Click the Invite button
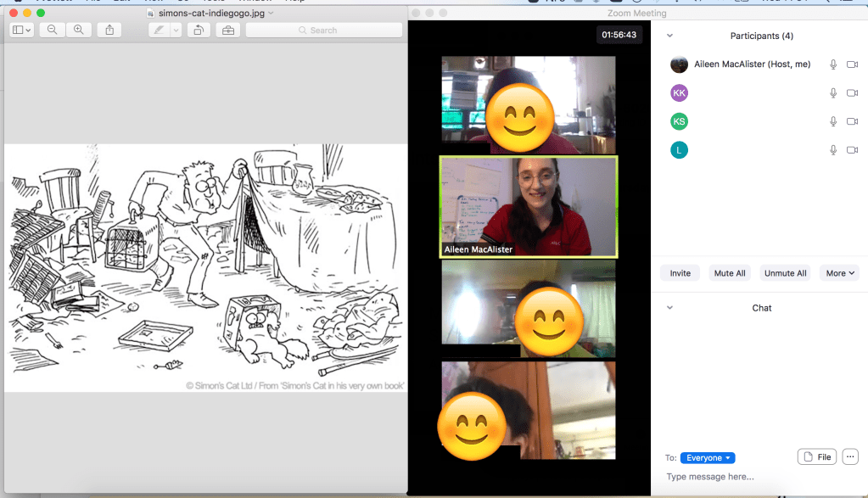This screenshot has height=498, width=868. click(x=680, y=273)
